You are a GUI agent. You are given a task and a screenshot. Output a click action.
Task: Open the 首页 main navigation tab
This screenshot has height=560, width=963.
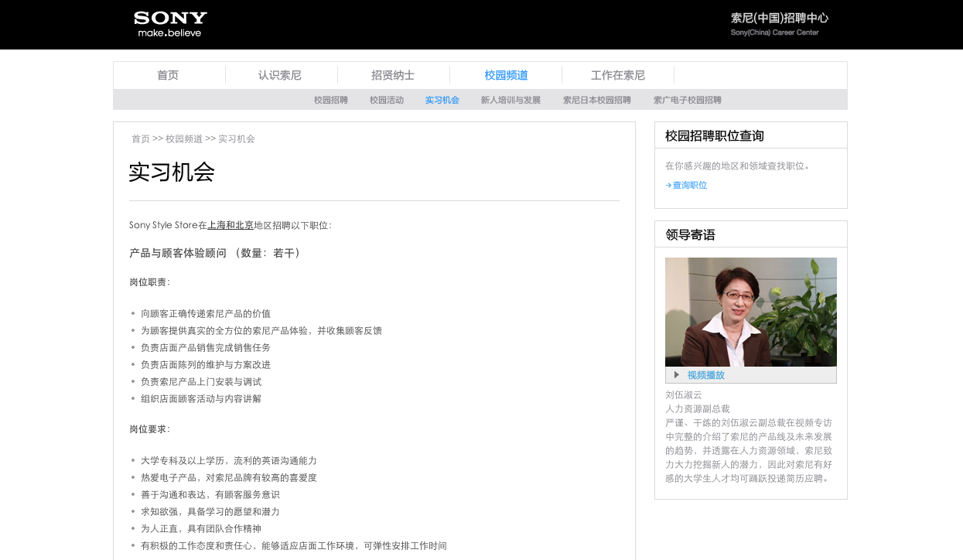point(168,75)
